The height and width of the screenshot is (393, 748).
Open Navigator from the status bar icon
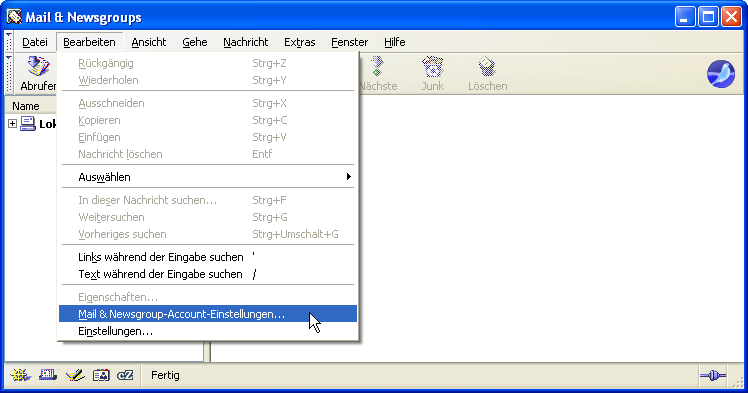click(21, 375)
